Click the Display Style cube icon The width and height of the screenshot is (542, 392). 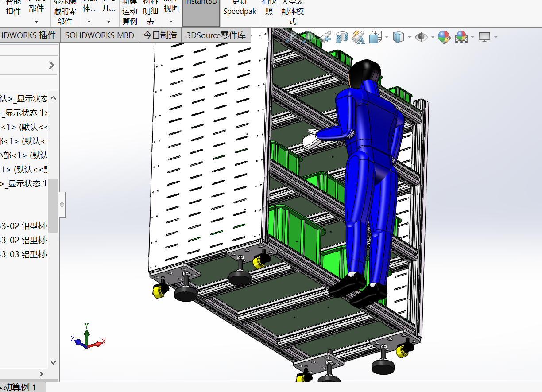tap(399, 37)
